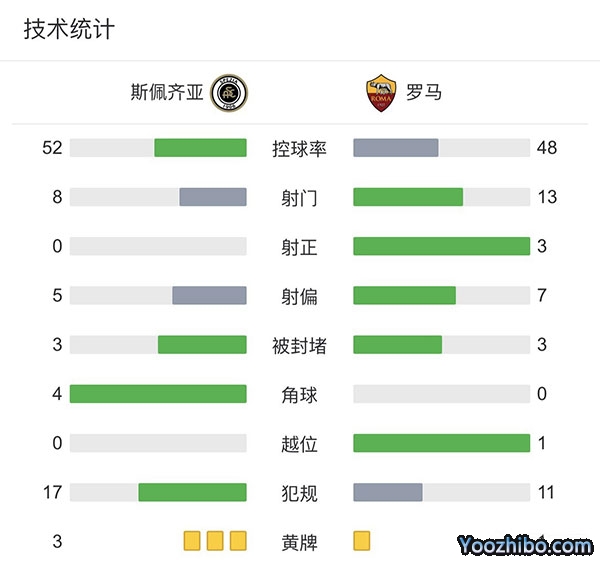Image resolution: width=600 pixels, height=561 pixels.
Task: Click Roma's full green shots on target bar
Action: pos(441,246)
